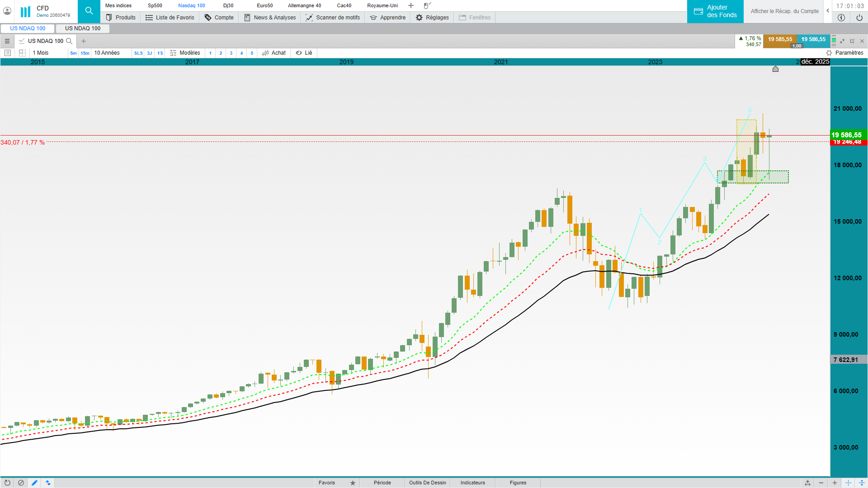Screen dimensions: 868x488
Task: Click the orange sell price 19 585,55
Action: click(x=780, y=39)
